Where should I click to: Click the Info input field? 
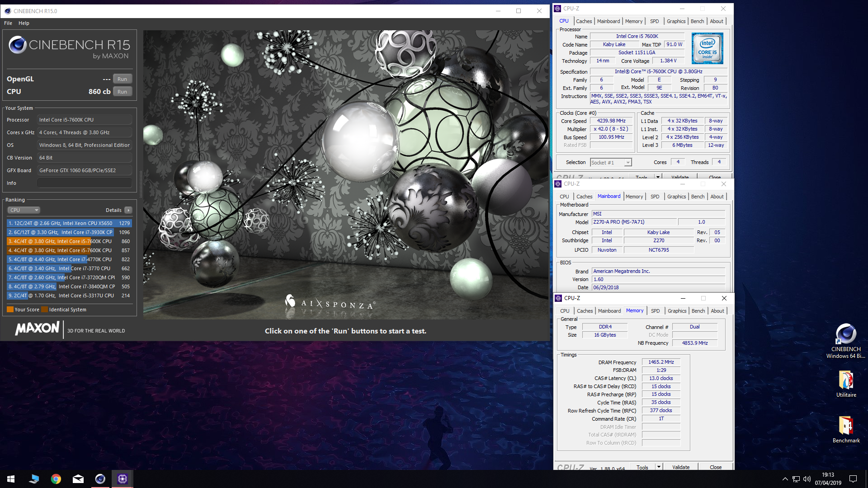[x=85, y=183]
